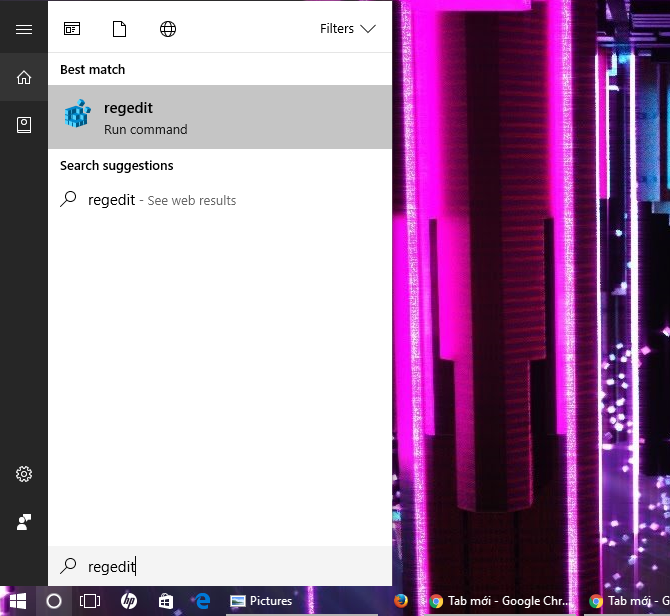Filter search results by Apps icon

(x=72, y=29)
